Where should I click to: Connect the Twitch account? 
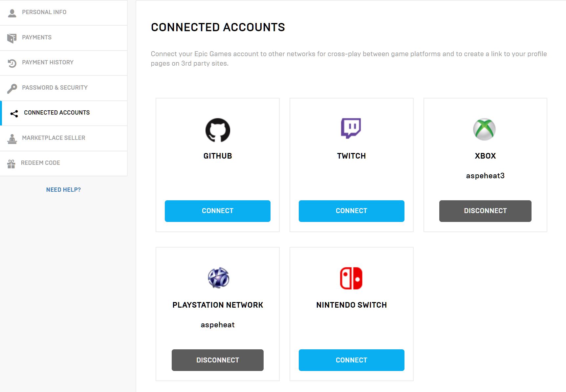(352, 211)
